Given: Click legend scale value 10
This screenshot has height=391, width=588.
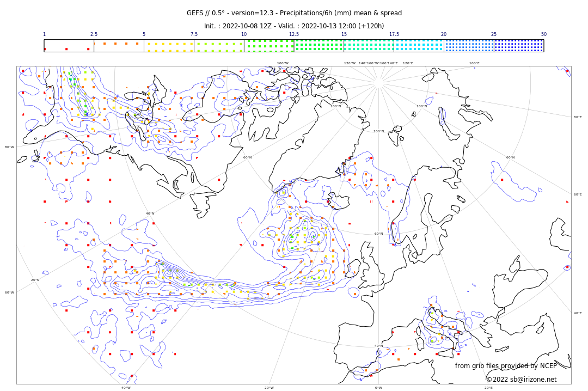Looking at the screenshot, I should [x=244, y=34].
